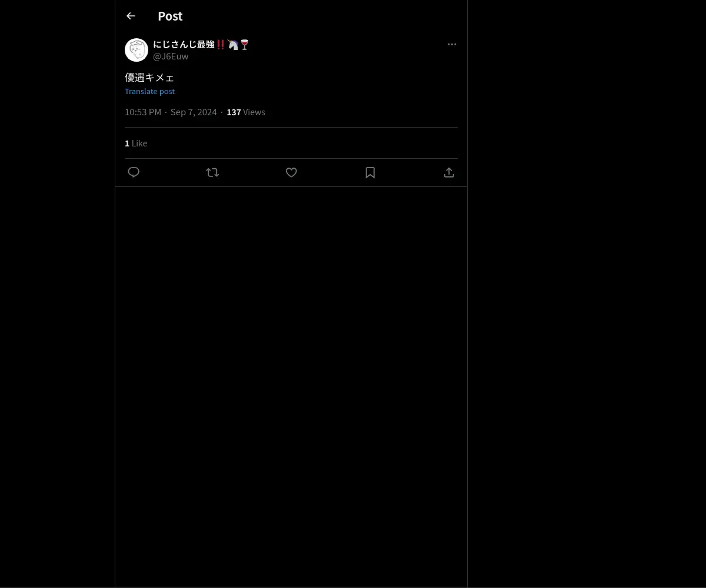The height and width of the screenshot is (588, 706).
Task: Click the red double exclamation emoji
Action: click(221, 44)
